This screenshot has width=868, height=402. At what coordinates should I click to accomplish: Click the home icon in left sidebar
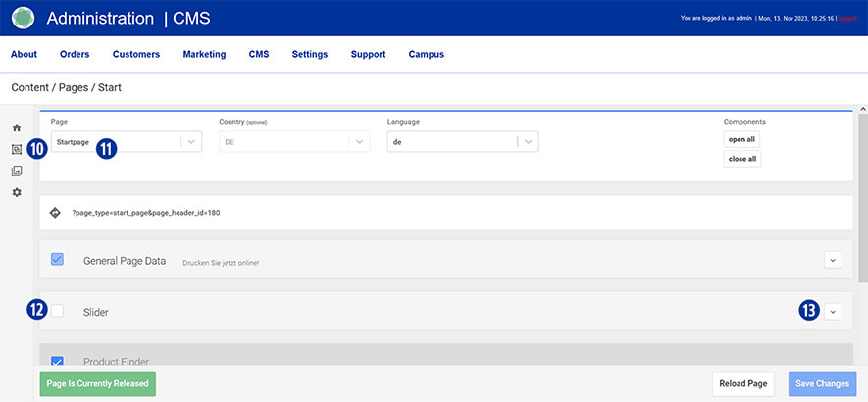[x=16, y=128]
